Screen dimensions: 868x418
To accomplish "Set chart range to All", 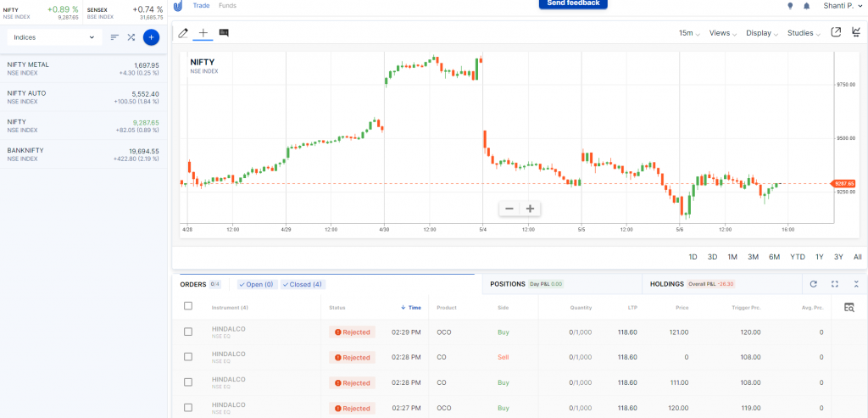I will [858, 257].
